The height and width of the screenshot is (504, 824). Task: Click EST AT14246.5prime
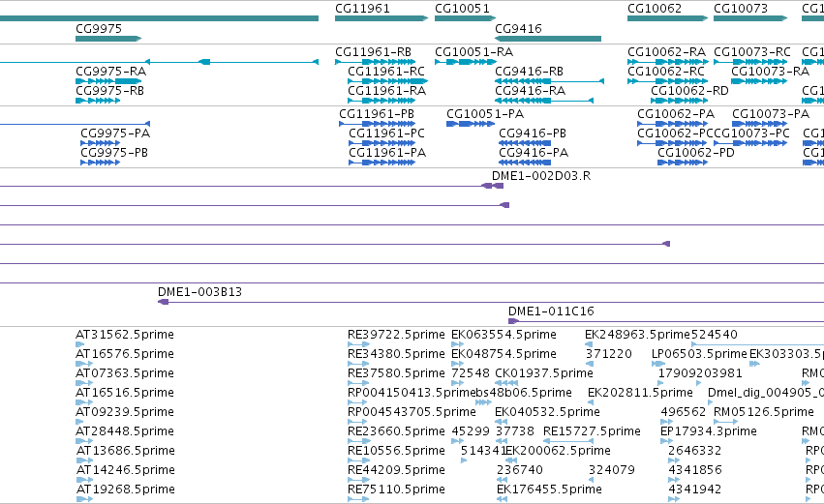84,481
